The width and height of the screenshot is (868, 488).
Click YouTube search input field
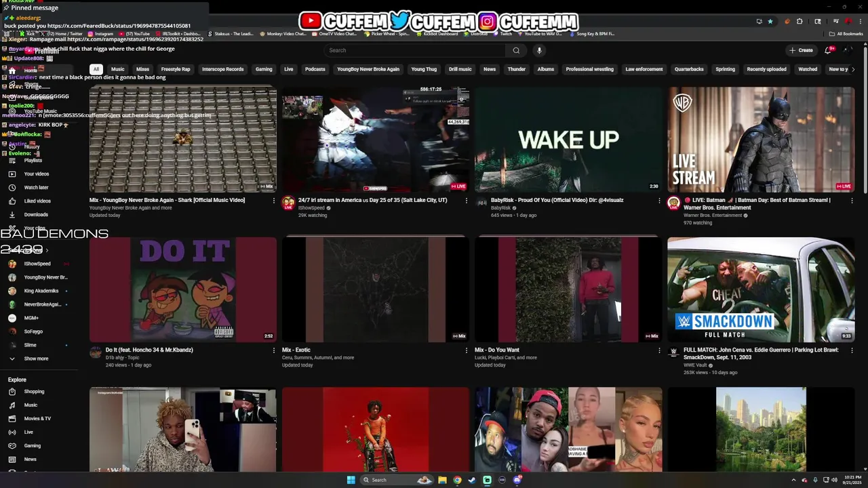[x=414, y=50]
